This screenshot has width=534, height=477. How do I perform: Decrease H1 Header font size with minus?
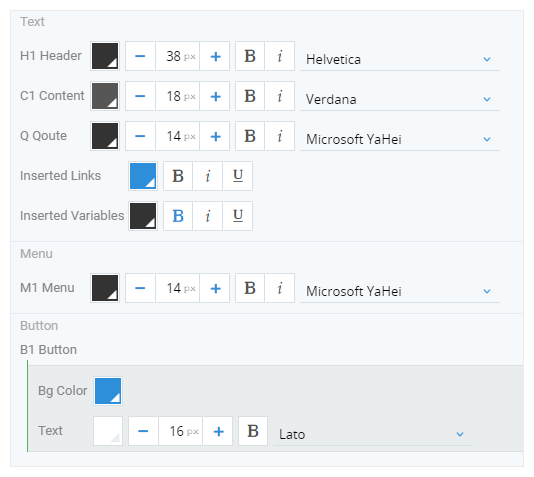pos(140,56)
